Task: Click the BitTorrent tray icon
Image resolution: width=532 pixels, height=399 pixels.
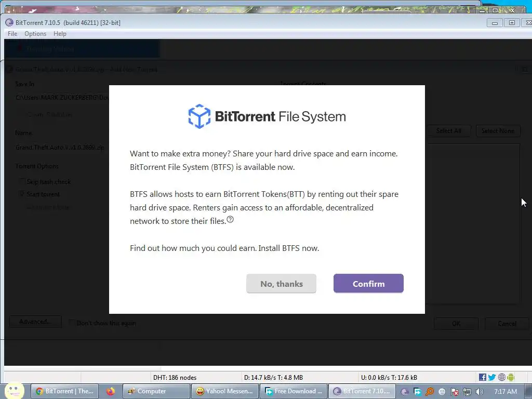Action: 404,392
